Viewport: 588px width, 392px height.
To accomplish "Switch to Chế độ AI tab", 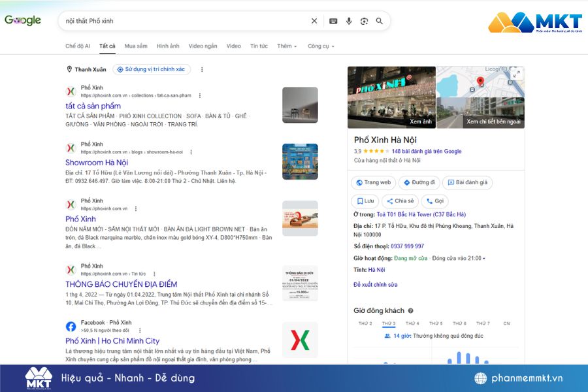I will tap(78, 46).
